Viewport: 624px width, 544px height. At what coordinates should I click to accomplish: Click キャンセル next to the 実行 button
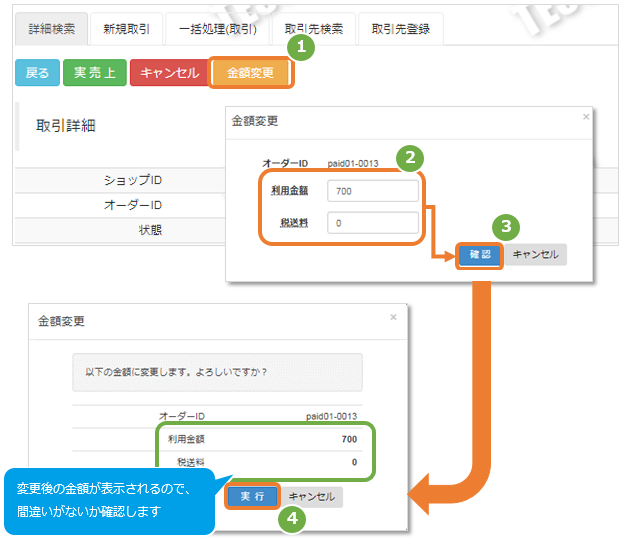pyautogui.click(x=312, y=497)
